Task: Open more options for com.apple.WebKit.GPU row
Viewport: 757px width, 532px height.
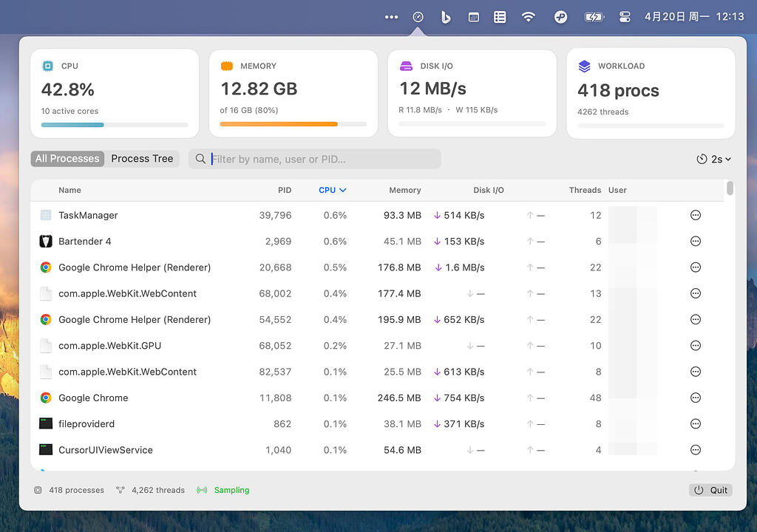Action: tap(695, 346)
